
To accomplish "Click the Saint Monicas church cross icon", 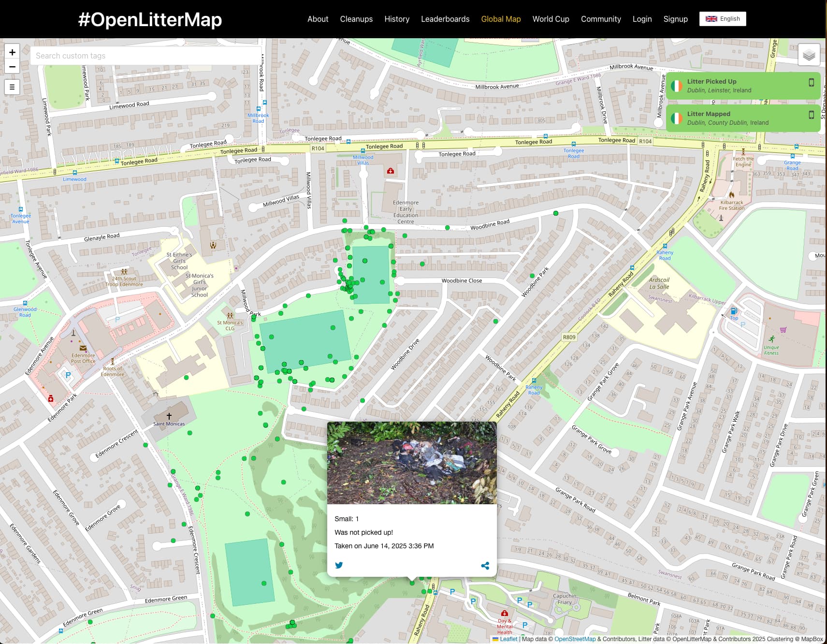I will click(x=169, y=416).
